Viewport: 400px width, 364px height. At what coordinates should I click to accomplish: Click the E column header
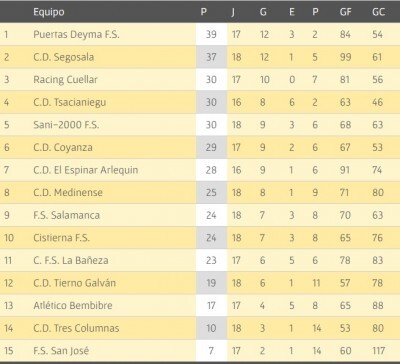292,12
